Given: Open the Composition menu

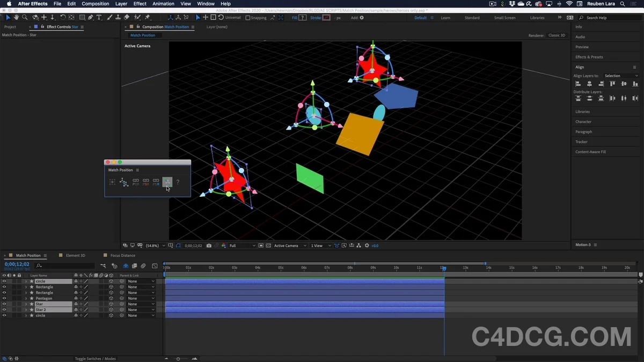Looking at the screenshot, I should click(x=95, y=4).
